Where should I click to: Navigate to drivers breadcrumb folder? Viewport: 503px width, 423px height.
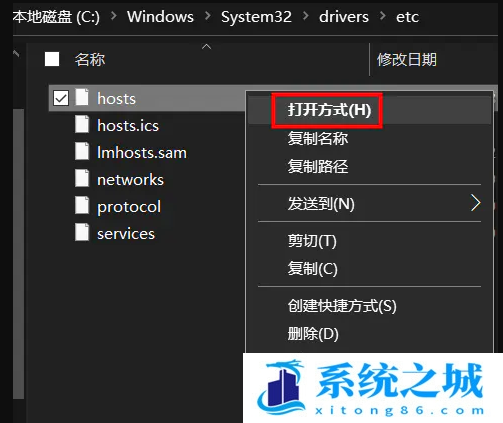(344, 17)
